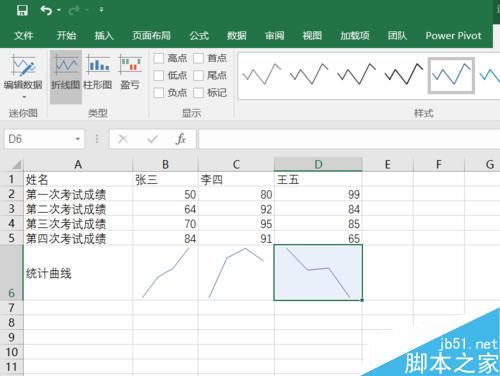Click cell 第四次考试成绩
Screen dimensions: 500x376
pos(78,238)
